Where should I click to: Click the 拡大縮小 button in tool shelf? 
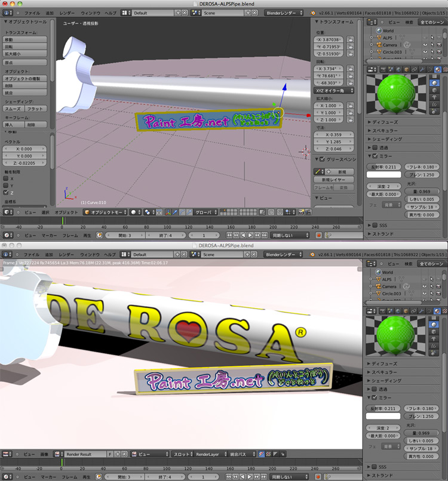click(x=24, y=54)
